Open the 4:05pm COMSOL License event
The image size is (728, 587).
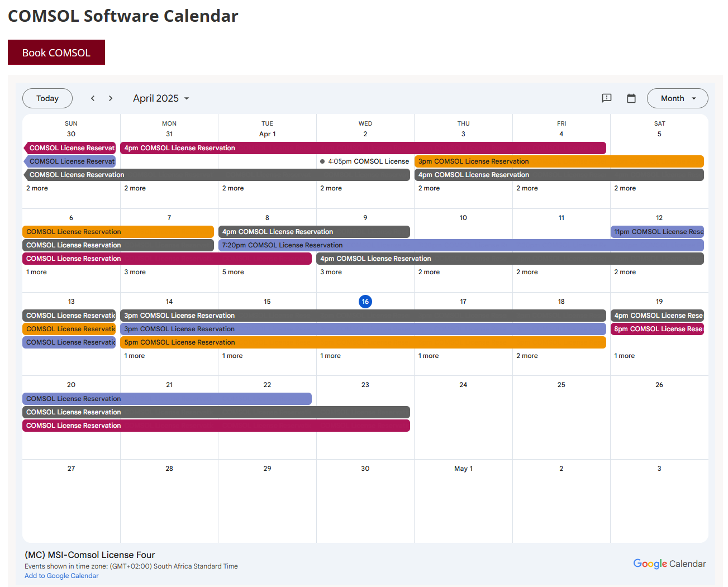coord(365,161)
